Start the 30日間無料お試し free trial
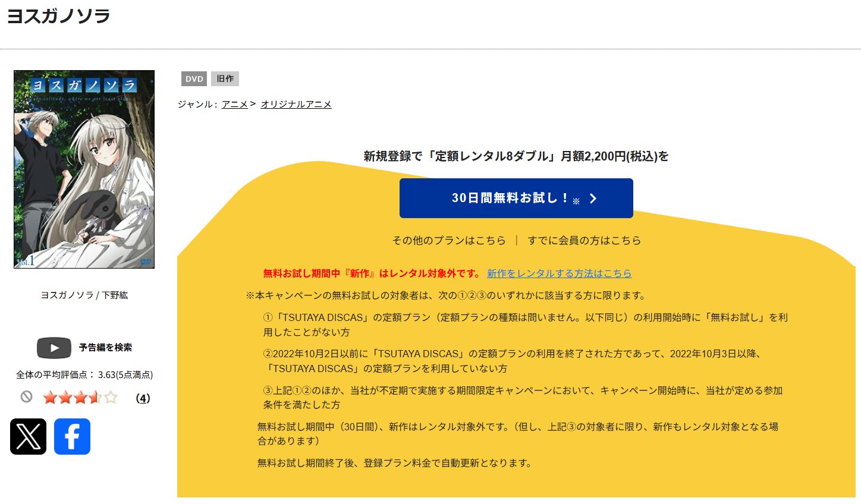The width and height of the screenshot is (861, 504). pyautogui.click(x=516, y=198)
